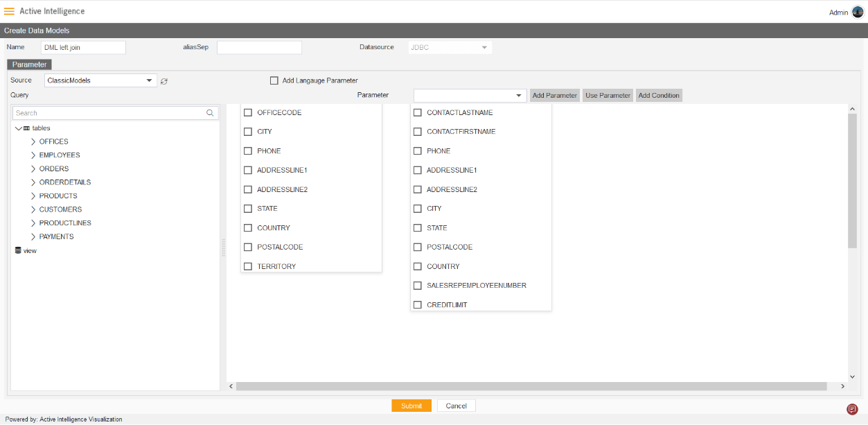This screenshot has height=425, width=868.
Task: Refresh the source list icon
Action: click(164, 81)
